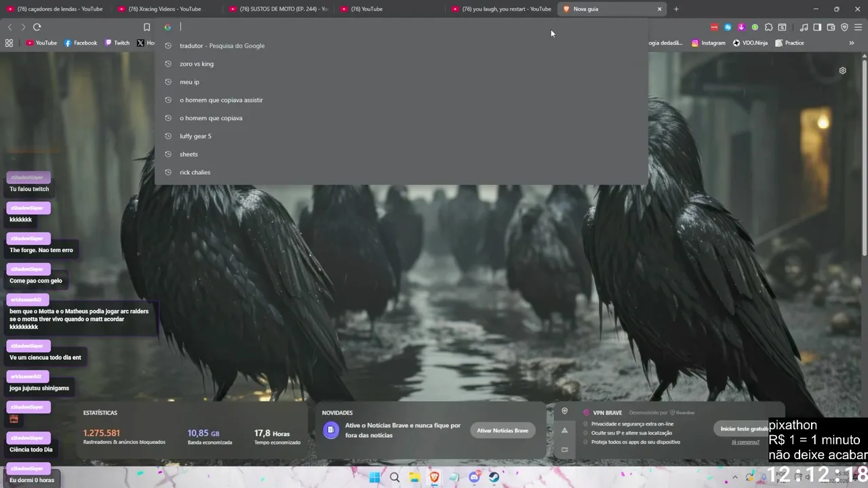This screenshot has height=488, width=868.
Task: Open the purple download extension icon
Action: pyautogui.click(x=741, y=27)
